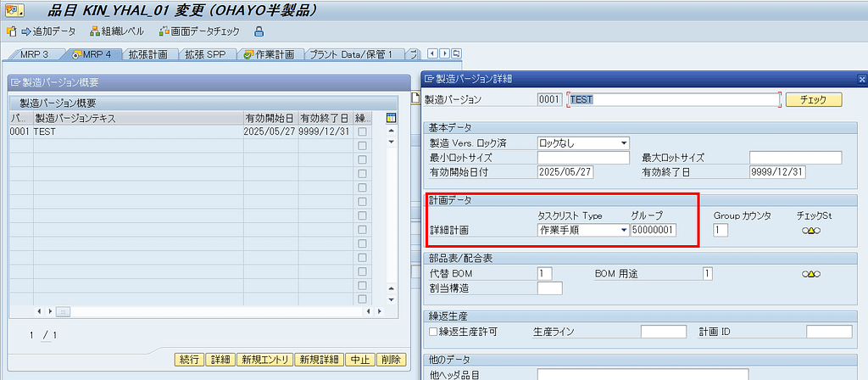Expand the タスクリスト Type dropdown
The width and height of the screenshot is (868, 380).
[624, 230]
